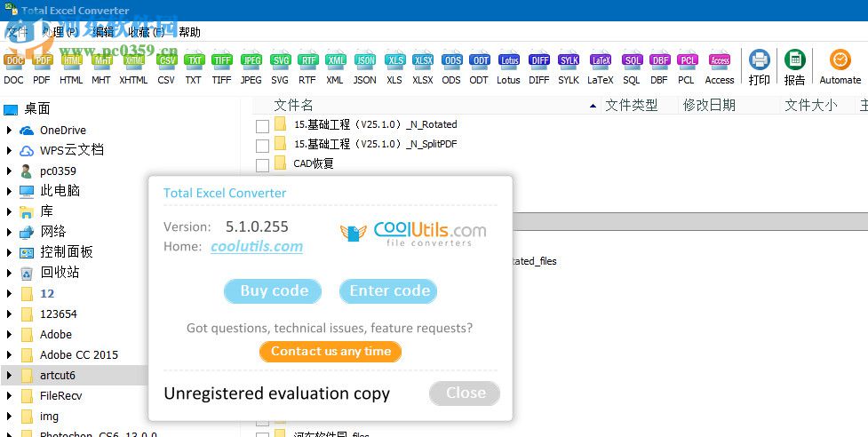Select Lotus format icon
This screenshot has height=437, width=868.
pos(509,61)
